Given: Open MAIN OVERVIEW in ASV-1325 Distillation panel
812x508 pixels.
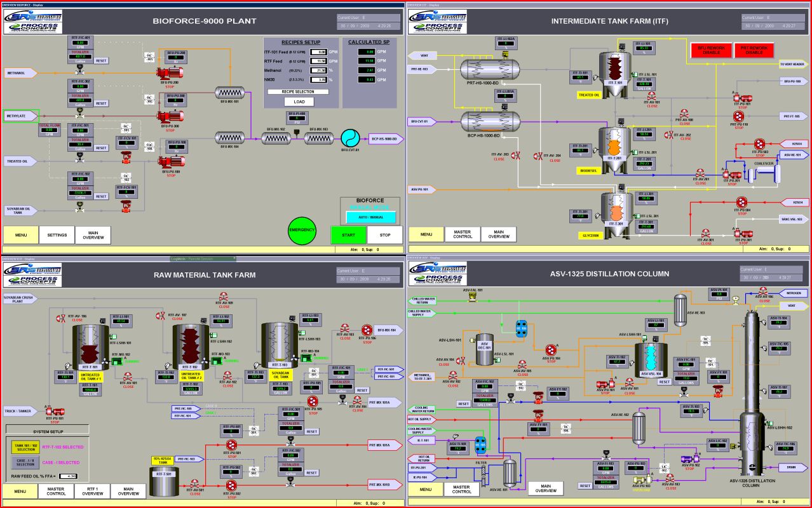Looking at the screenshot, I should (546, 489).
